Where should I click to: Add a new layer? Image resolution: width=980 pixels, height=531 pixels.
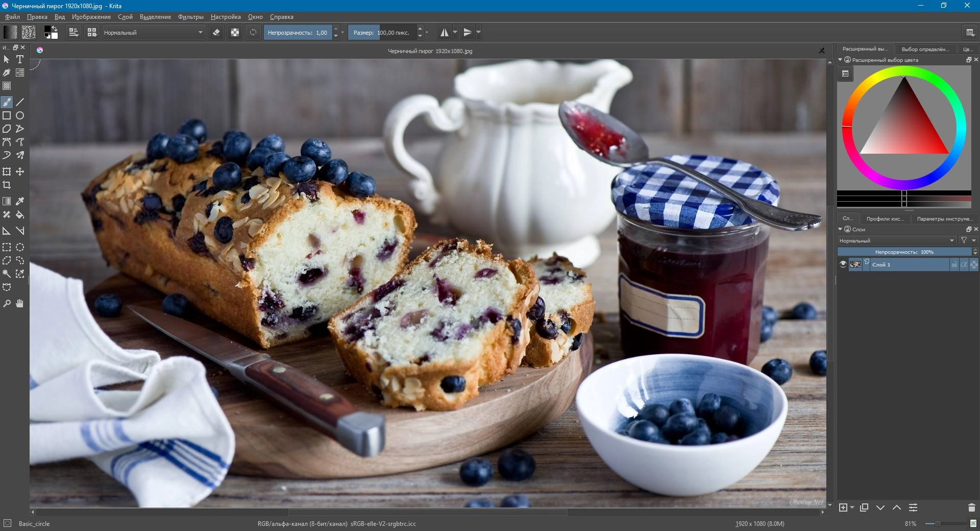843,508
